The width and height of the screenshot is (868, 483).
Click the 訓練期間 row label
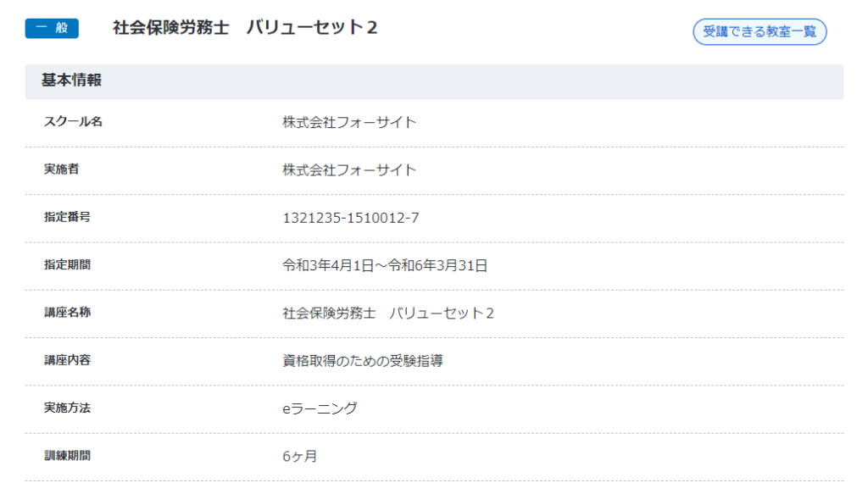pyautogui.click(x=67, y=456)
